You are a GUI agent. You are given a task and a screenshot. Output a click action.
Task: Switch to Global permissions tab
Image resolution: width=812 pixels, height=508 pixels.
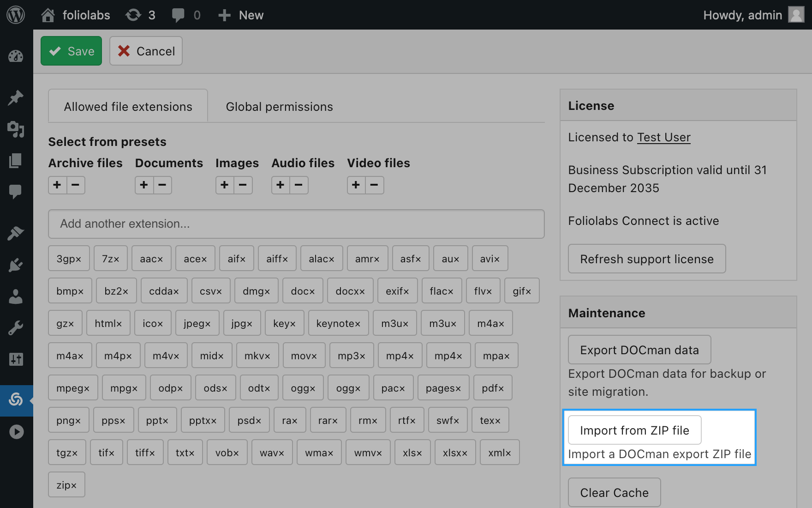(x=279, y=106)
